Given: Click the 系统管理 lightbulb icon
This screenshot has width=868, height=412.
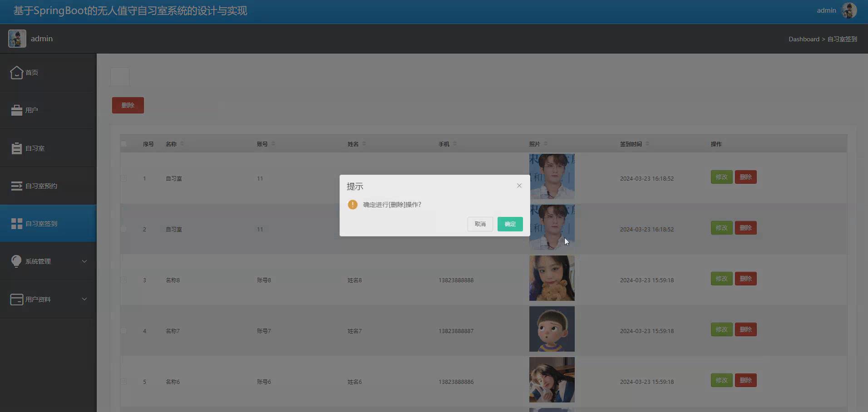Looking at the screenshot, I should point(16,261).
